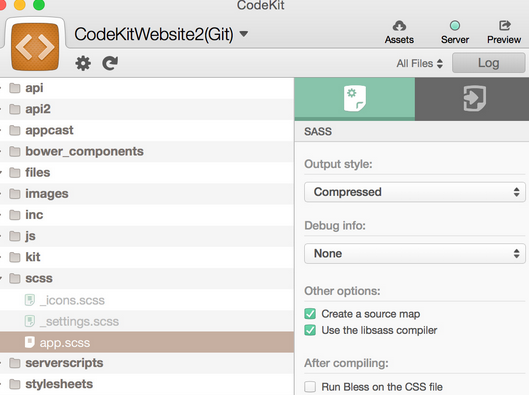Select the _icons.scss file
Image resolution: width=529 pixels, height=395 pixels.
pos(147,300)
